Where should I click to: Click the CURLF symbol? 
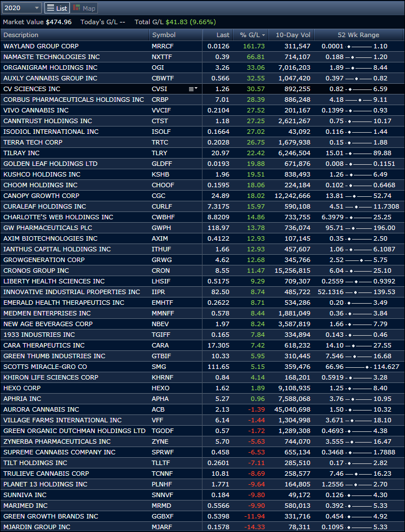point(162,206)
